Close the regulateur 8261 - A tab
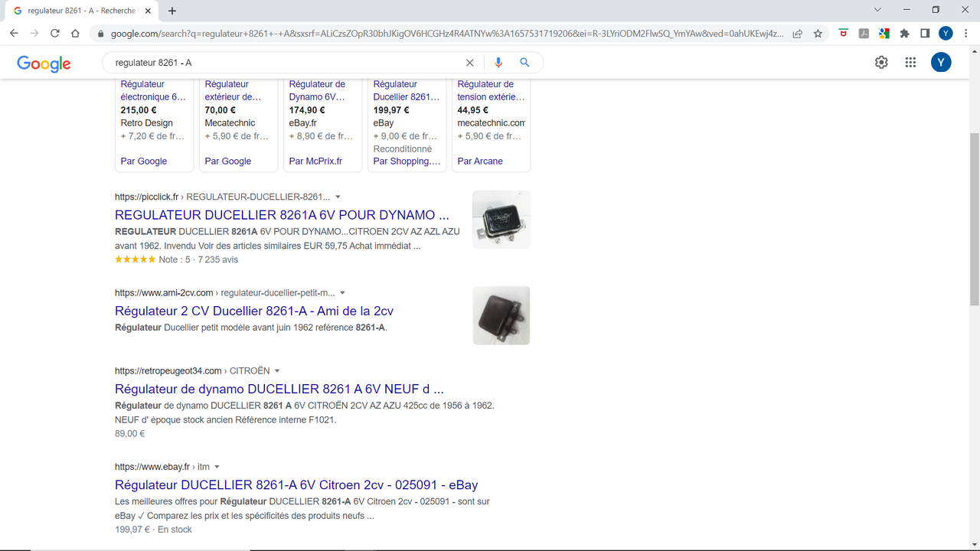This screenshot has height=551, width=980. click(x=149, y=11)
